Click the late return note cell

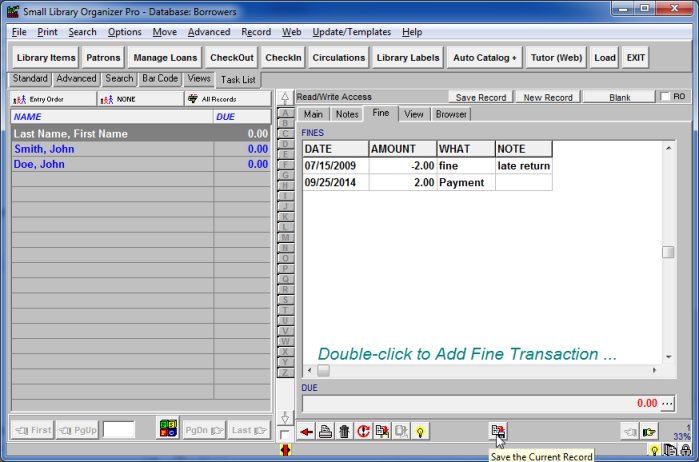[524, 166]
